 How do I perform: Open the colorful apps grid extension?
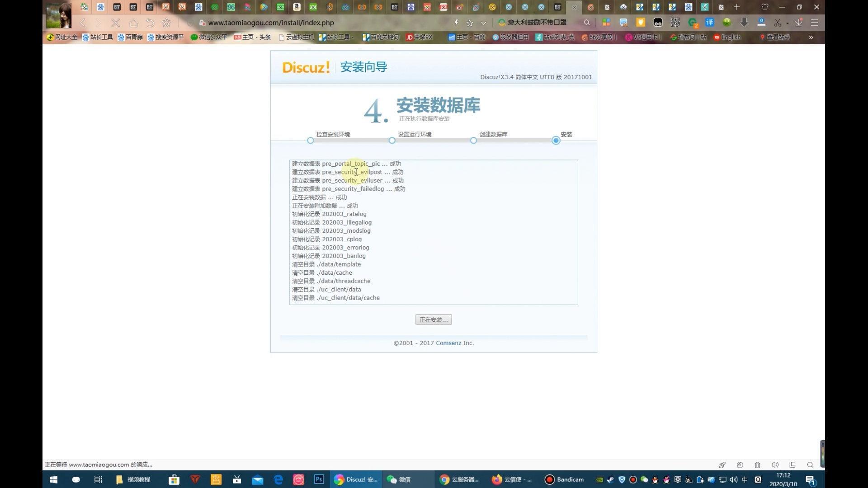(x=606, y=23)
